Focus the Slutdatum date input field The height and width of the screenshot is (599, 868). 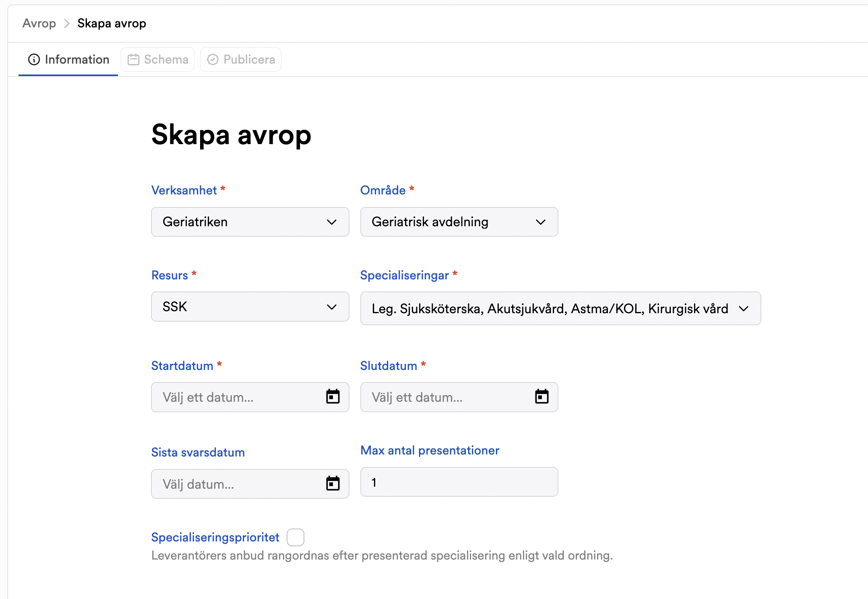[x=459, y=397]
